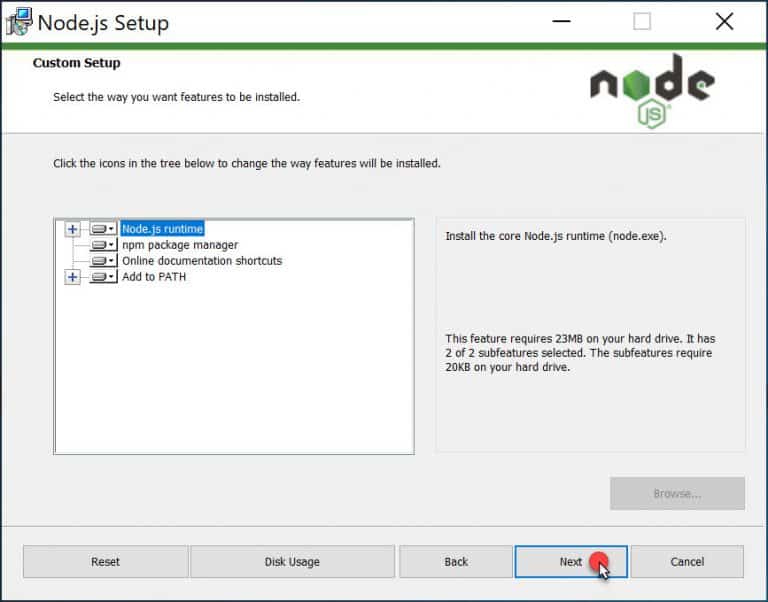Viewport: 768px width, 602px height.
Task: Select the Add to PATH feature
Action: point(154,277)
